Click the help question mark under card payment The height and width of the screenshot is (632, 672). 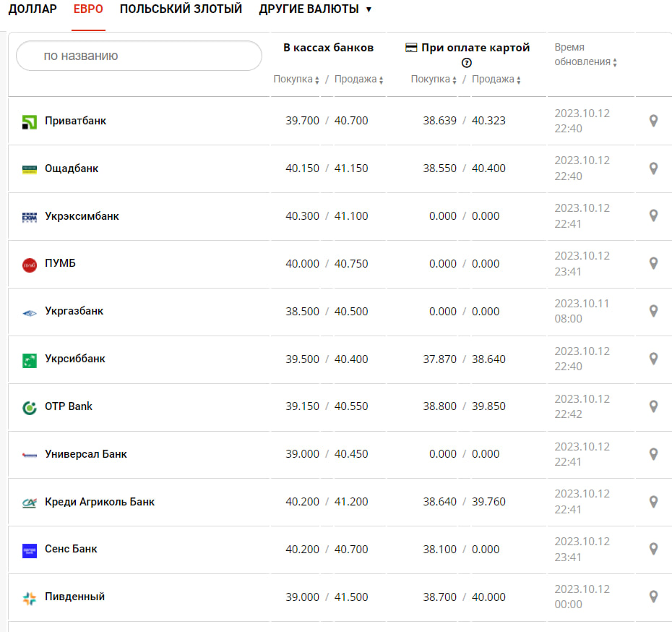click(x=467, y=63)
